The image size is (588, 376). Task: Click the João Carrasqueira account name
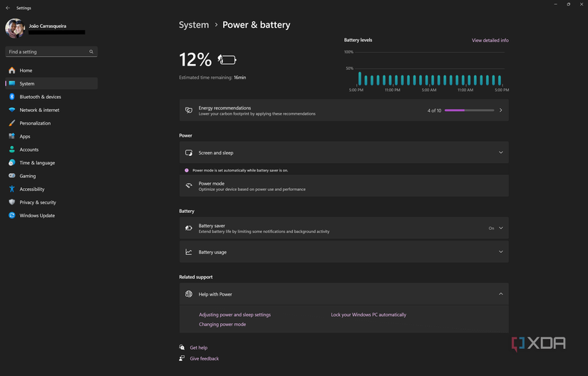[47, 26]
